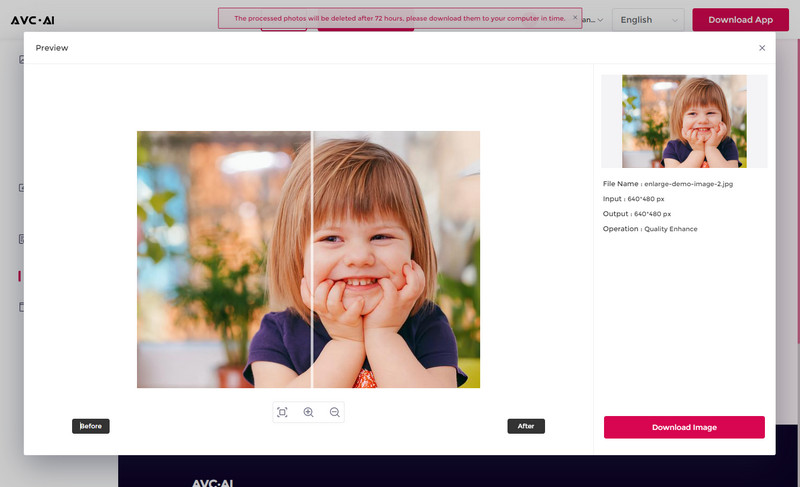Click the active sidebar item with the red marker
Viewport: 800px width, 487px height.
pos(20,276)
